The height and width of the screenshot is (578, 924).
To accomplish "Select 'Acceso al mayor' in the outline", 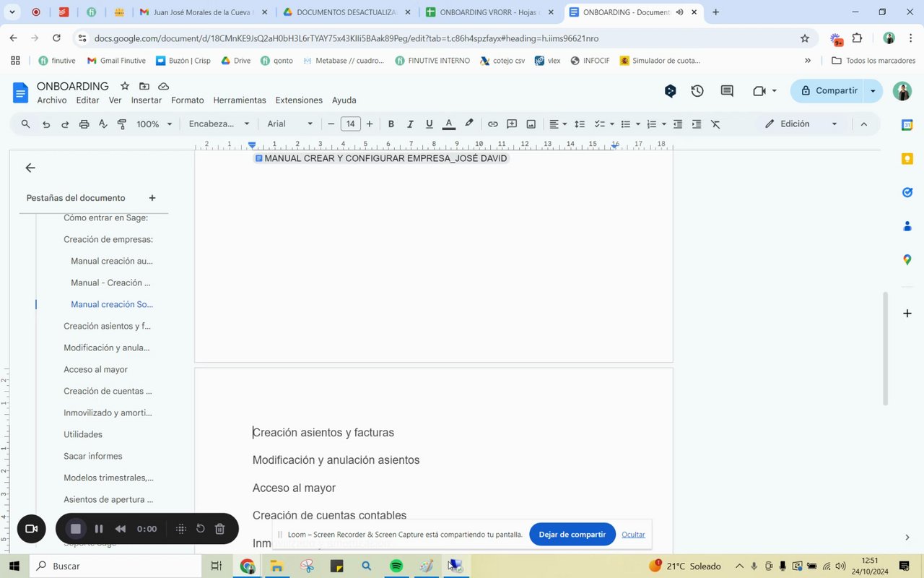I will point(95,369).
